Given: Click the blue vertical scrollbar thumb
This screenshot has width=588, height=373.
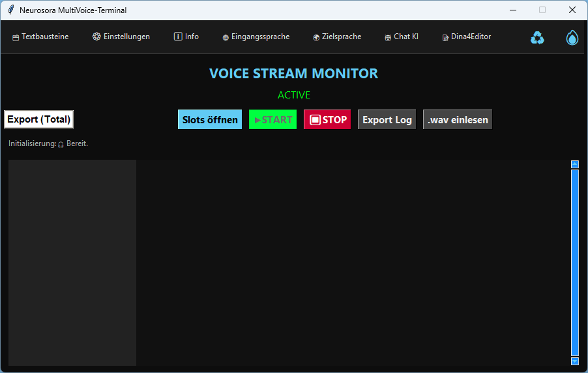Looking at the screenshot, I should pyautogui.click(x=575, y=262).
